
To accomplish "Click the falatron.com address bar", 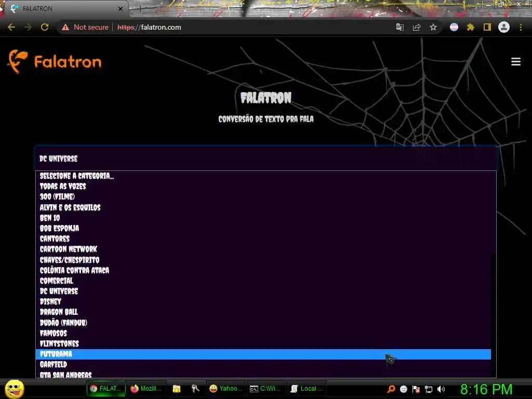I will [251, 27].
